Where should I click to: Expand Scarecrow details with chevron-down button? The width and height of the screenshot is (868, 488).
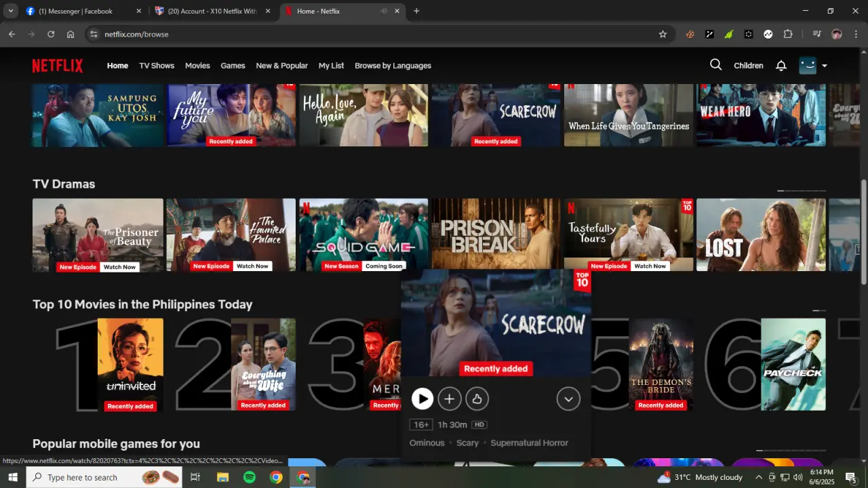coord(568,399)
